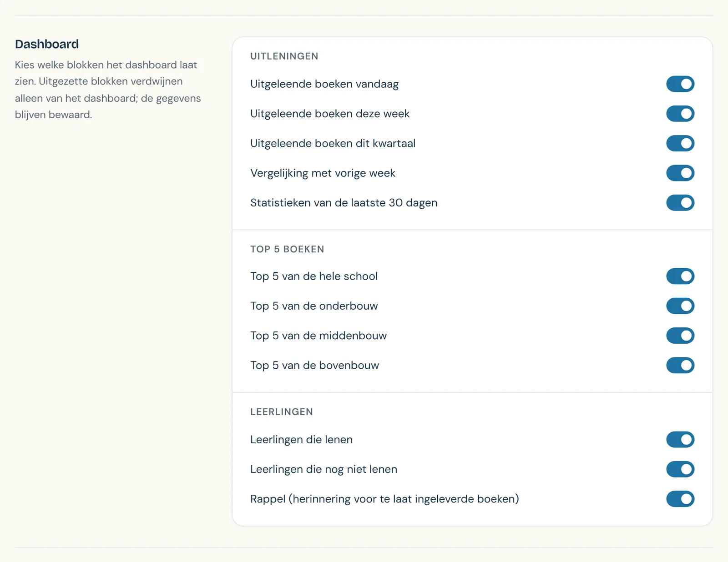Image resolution: width=728 pixels, height=562 pixels.
Task: Click label Top 5 van de onderbouw
Action: pyautogui.click(x=314, y=306)
